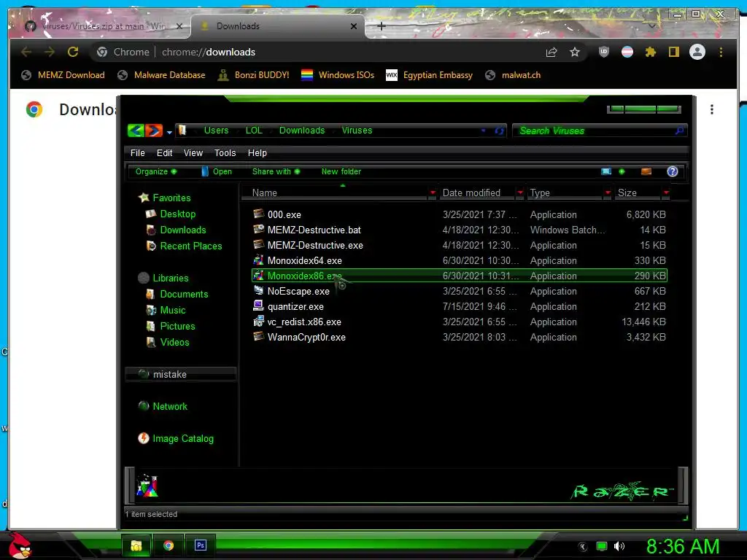Viewport: 747px width, 560px height.
Task: Click the Angry Birds start button
Action: point(19,545)
